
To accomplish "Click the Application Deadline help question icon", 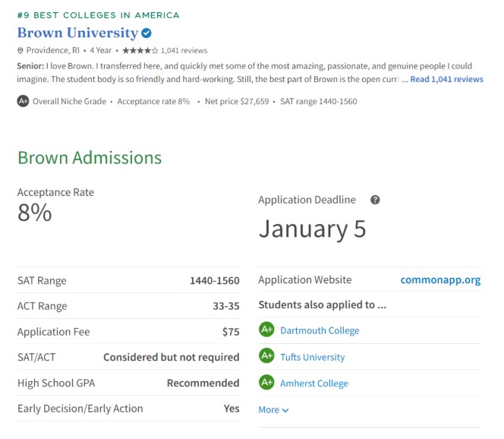I will point(375,200).
